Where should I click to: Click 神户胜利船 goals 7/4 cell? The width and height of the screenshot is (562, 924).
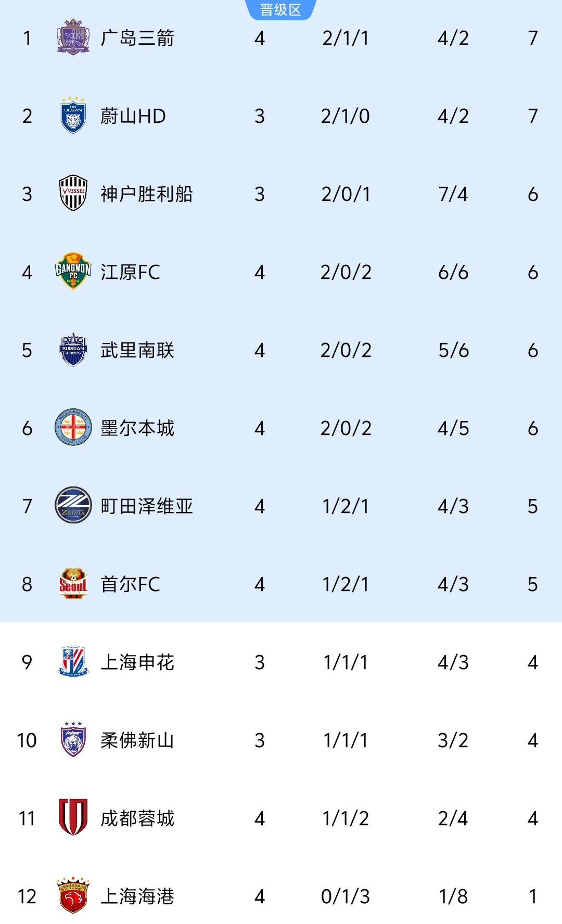453,194
